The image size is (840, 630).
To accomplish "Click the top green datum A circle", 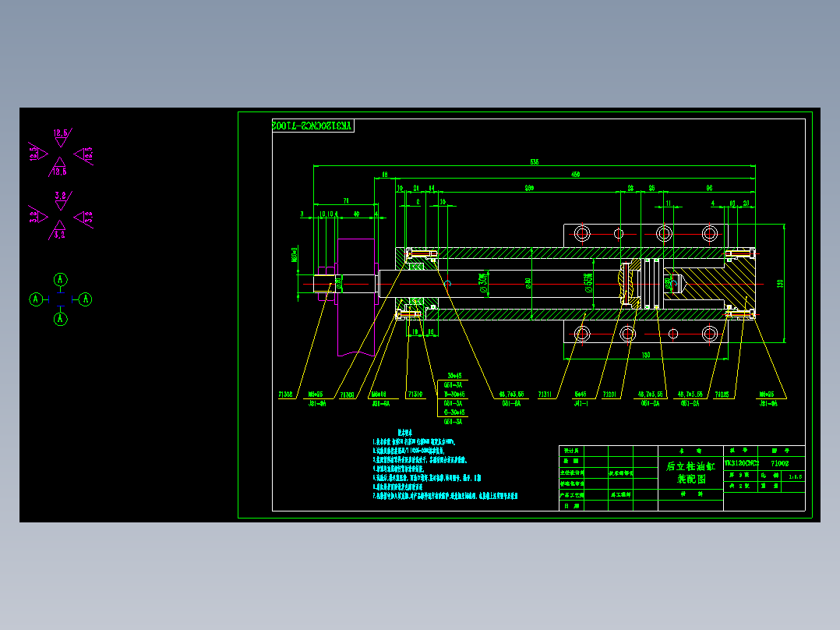I will point(61,279).
